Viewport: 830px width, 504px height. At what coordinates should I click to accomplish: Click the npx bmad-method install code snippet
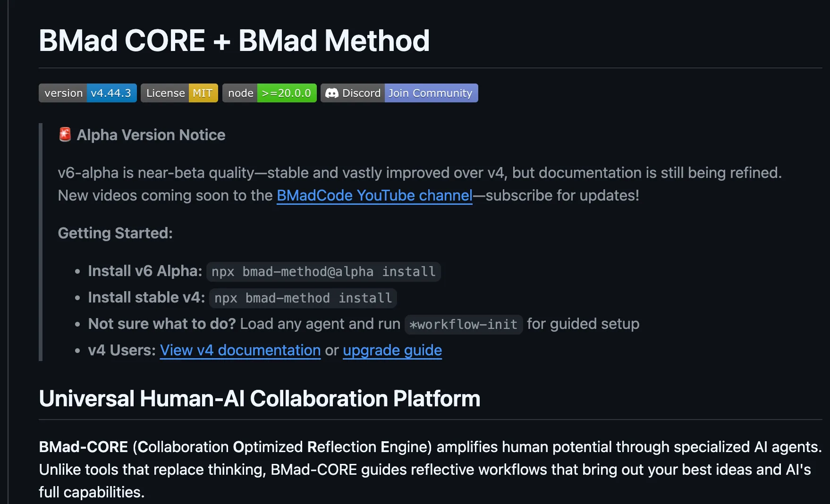coord(303,298)
